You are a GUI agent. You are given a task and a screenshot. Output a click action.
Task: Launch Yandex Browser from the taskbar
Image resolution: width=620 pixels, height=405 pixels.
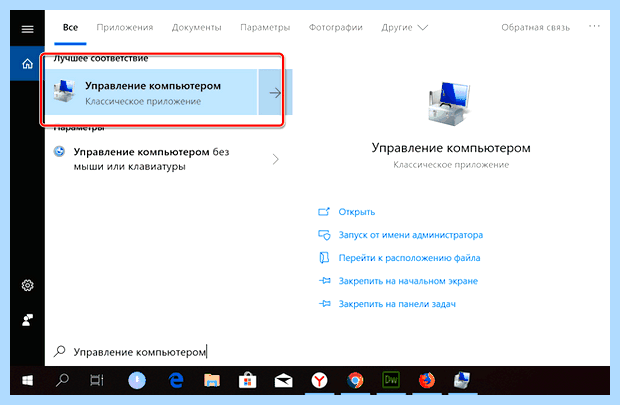pos(319,380)
